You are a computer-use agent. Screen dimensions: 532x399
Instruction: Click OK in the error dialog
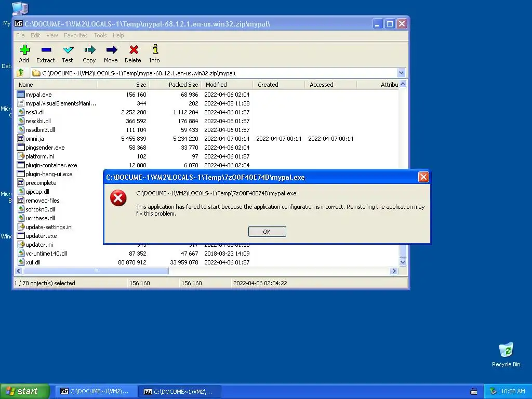[x=267, y=231]
